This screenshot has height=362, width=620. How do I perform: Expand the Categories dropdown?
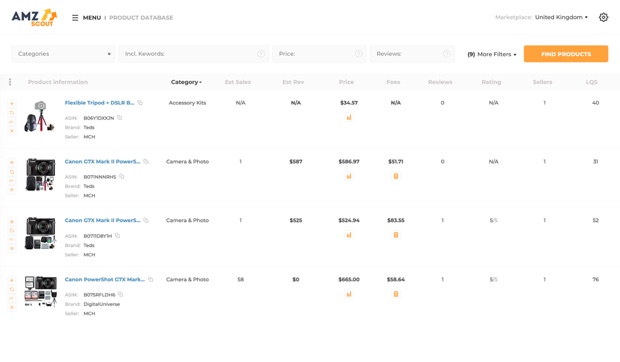pyautogui.click(x=63, y=54)
